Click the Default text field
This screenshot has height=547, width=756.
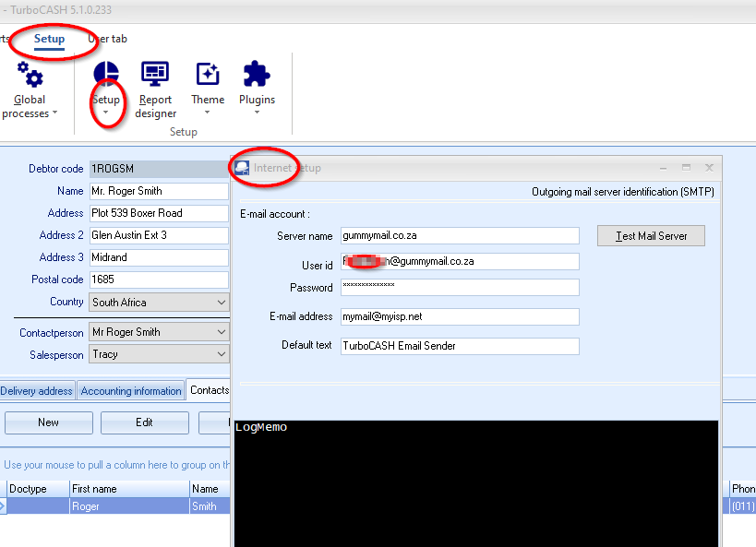tap(460, 346)
